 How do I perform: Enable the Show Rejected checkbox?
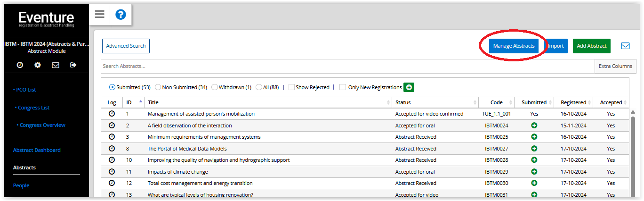[291, 87]
